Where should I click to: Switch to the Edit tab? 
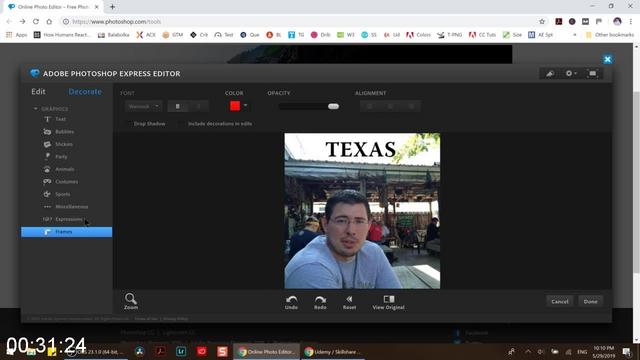pyautogui.click(x=38, y=92)
